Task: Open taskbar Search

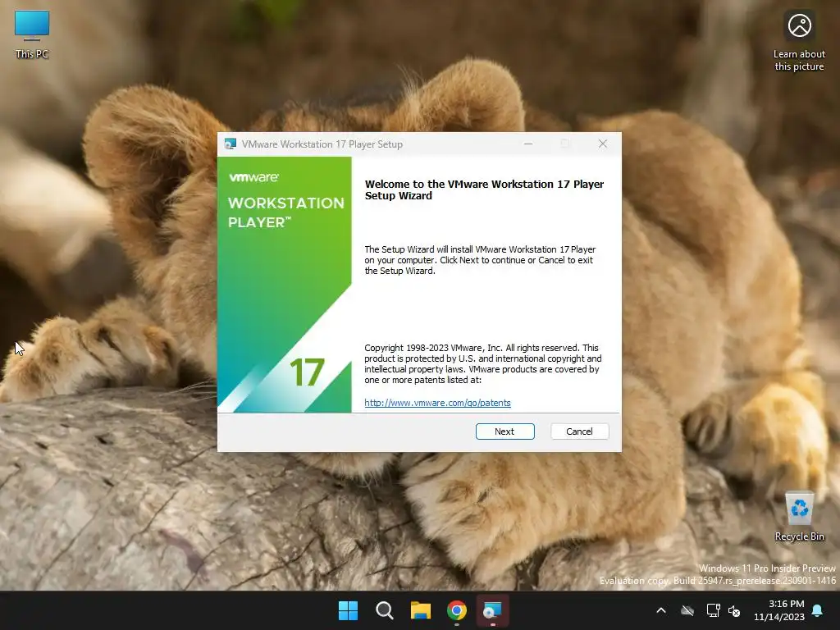Action: [384, 610]
